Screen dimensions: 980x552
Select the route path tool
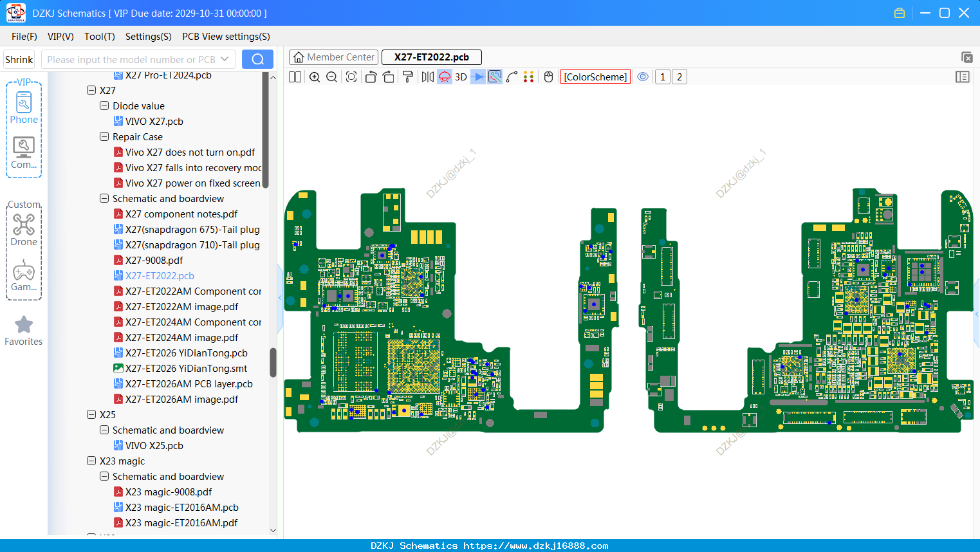[512, 77]
